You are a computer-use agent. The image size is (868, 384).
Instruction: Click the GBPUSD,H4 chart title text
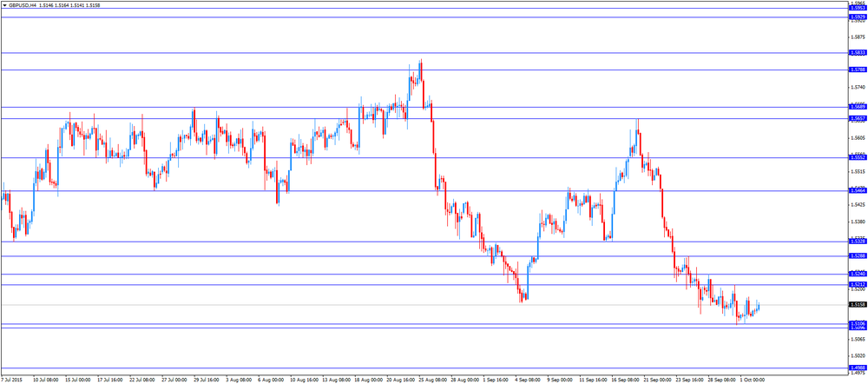point(23,5)
